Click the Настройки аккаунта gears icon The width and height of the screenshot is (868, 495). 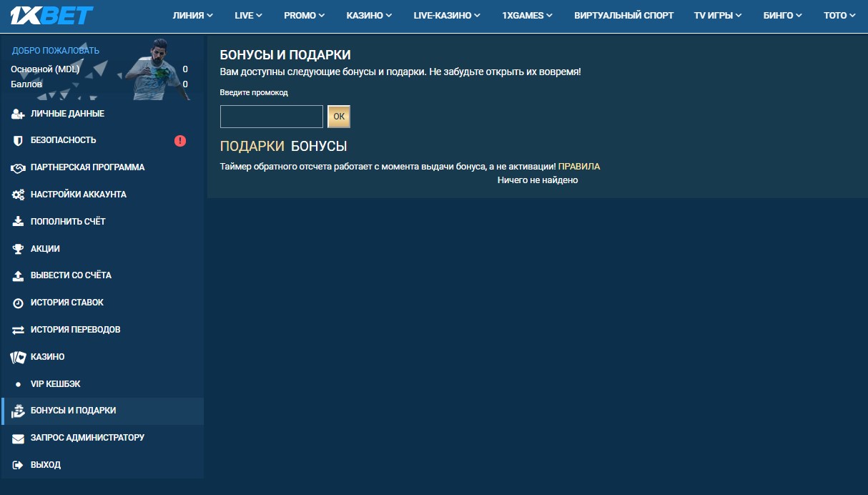[18, 195]
